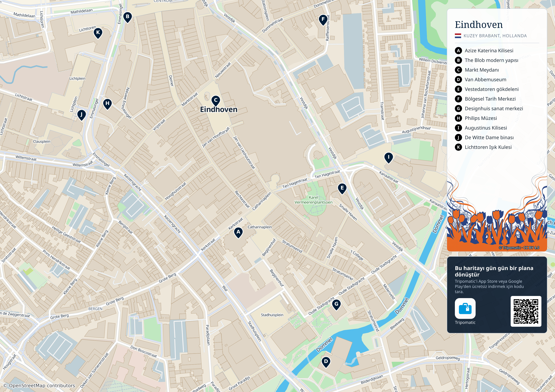Select 'Bölgesel Tarih Merkezi' legend entry

point(490,99)
